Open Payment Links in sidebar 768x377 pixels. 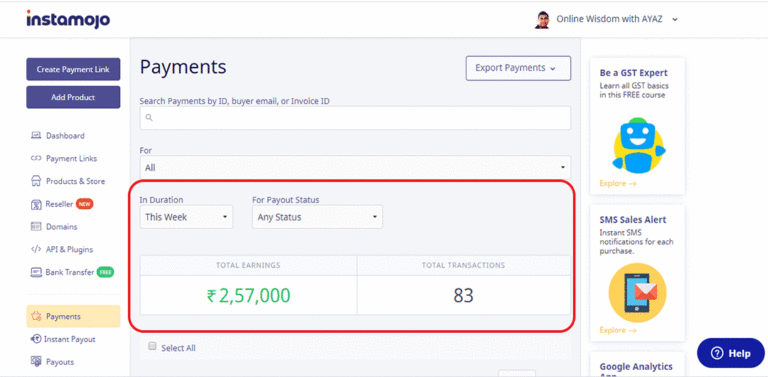(72, 158)
